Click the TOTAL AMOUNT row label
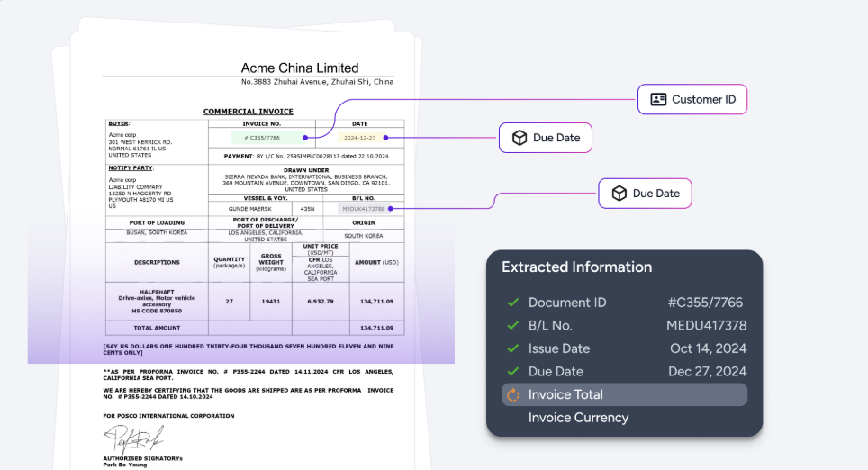This screenshot has width=868, height=470. click(157, 328)
